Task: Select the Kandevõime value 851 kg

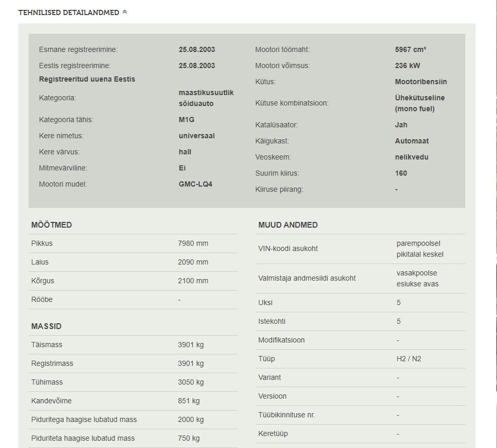Action: tap(189, 401)
